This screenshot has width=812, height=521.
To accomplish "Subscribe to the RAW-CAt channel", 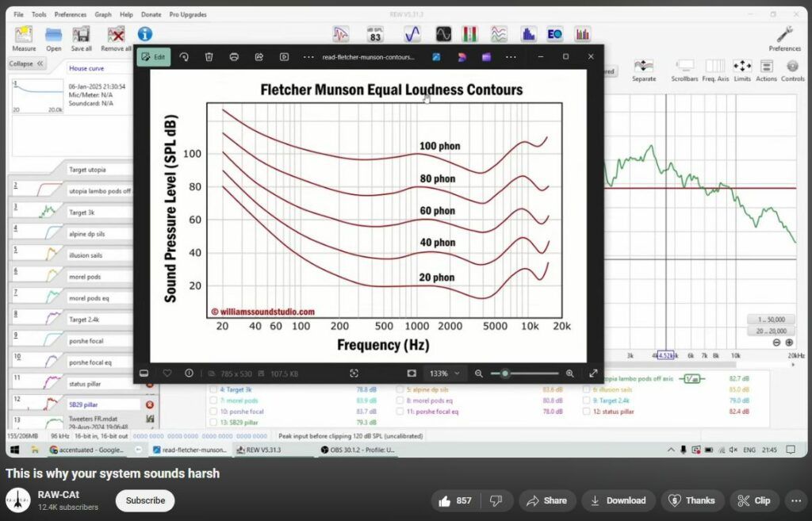I will [145, 500].
